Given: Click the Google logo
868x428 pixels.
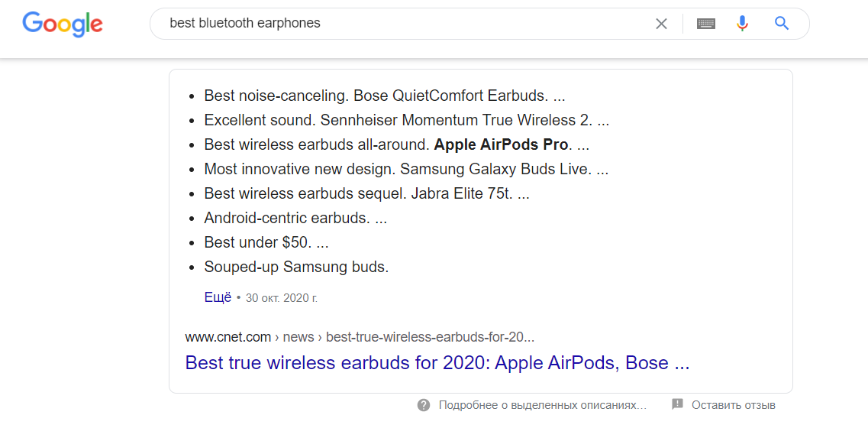Looking at the screenshot, I should (63, 24).
